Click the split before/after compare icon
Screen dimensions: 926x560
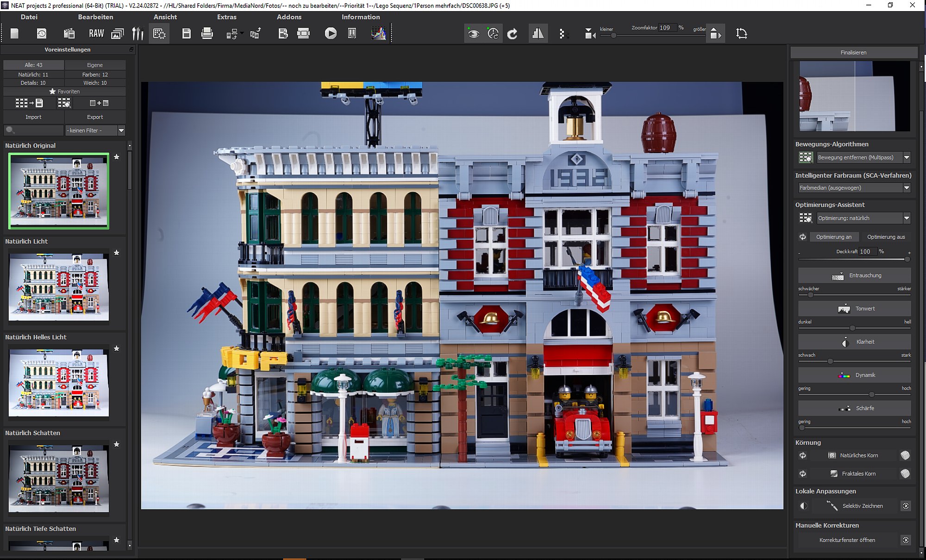pyautogui.click(x=538, y=33)
